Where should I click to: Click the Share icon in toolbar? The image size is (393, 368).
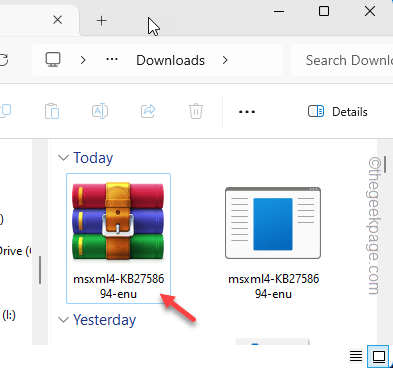pyautogui.click(x=148, y=111)
